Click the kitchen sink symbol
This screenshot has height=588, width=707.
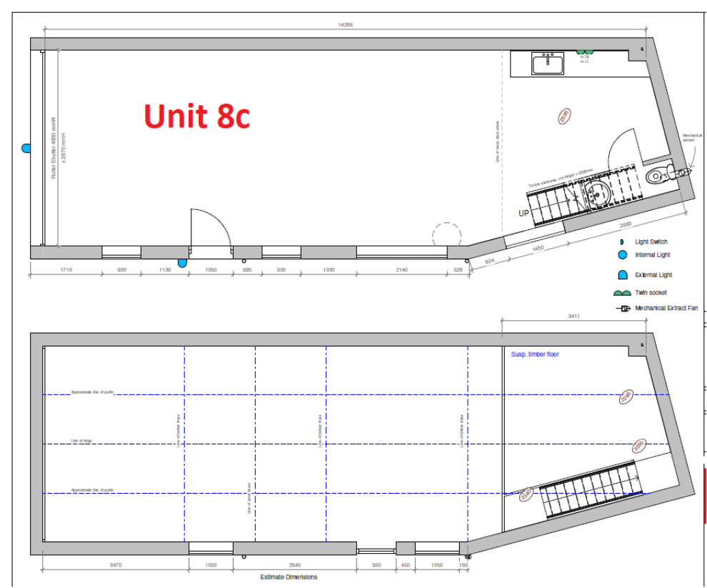pyautogui.click(x=548, y=64)
